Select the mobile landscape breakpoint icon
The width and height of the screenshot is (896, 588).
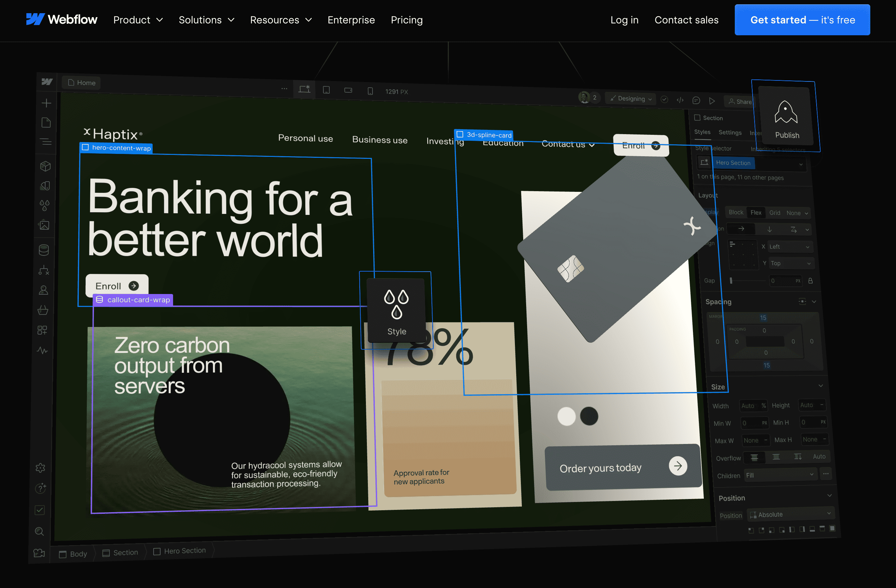pos(348,90)
